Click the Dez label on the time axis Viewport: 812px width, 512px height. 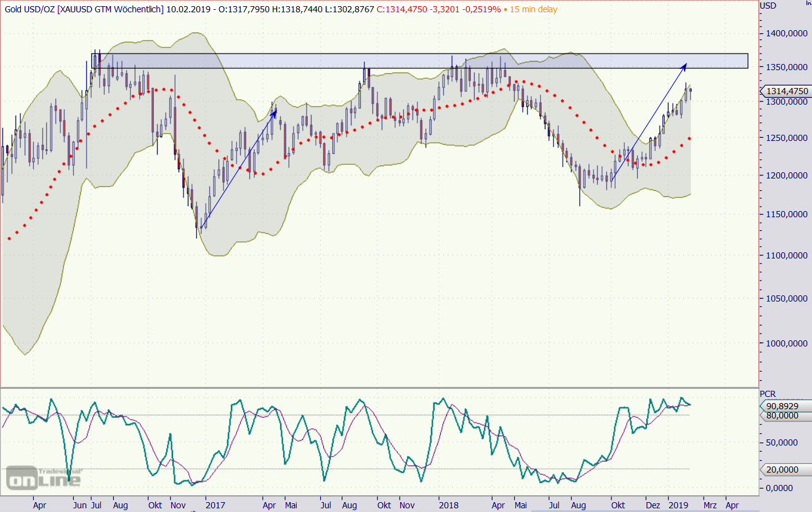click(x=653, y=505)
